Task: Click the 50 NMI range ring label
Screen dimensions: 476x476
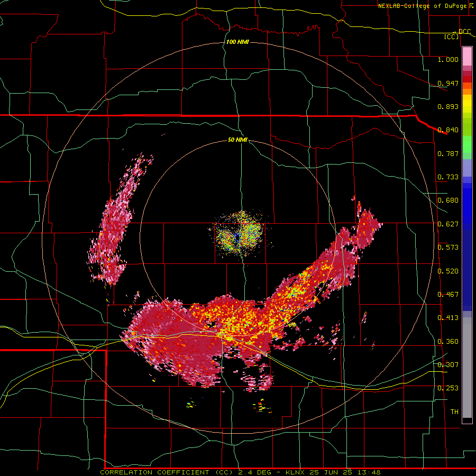Action: (x=237, y=140)
